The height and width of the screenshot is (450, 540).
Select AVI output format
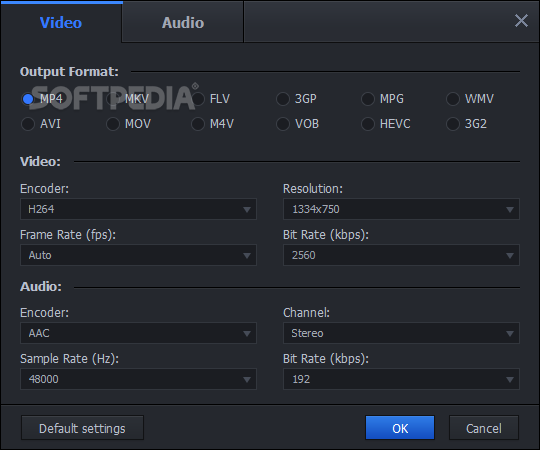tap(41, 124)
